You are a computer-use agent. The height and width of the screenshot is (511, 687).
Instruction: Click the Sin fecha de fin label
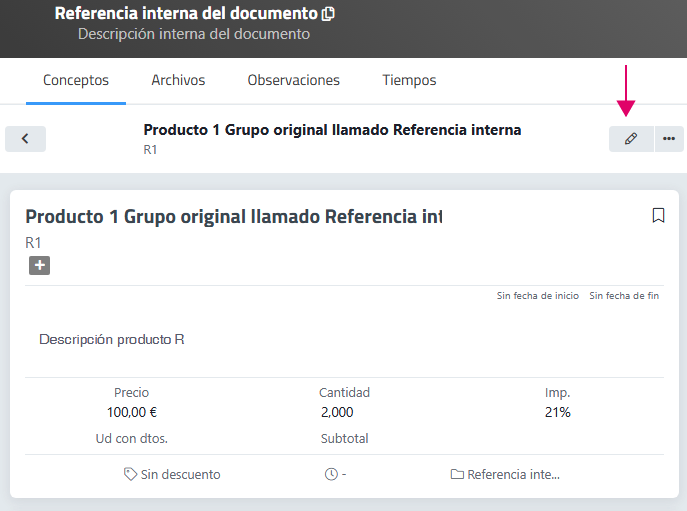(x=624, y=296)
